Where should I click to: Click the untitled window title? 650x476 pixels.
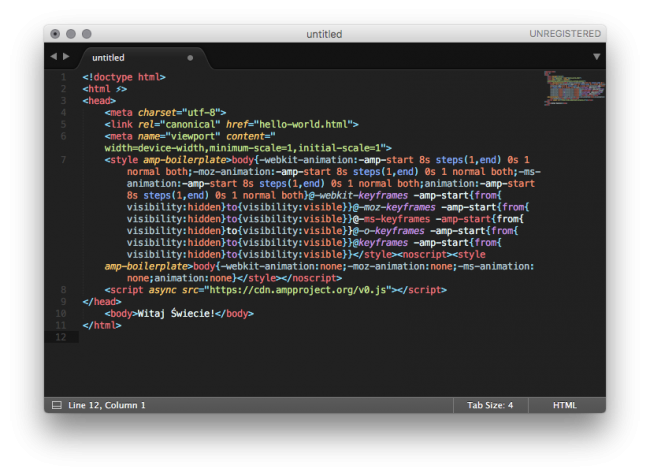(324, 34)
